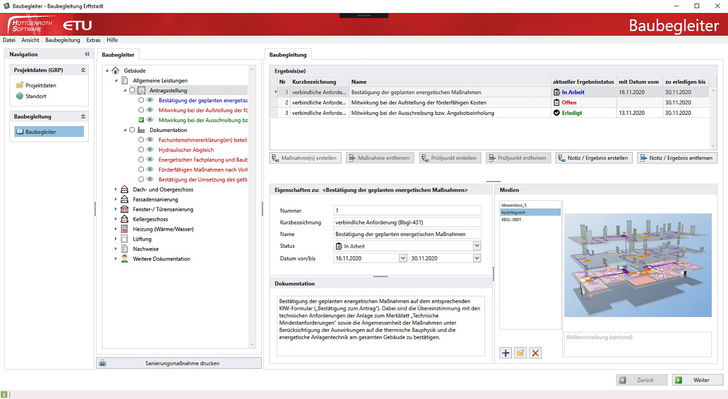Select the Standort globe icon
The width and height of the screenshot is (728, 399).
20,96
